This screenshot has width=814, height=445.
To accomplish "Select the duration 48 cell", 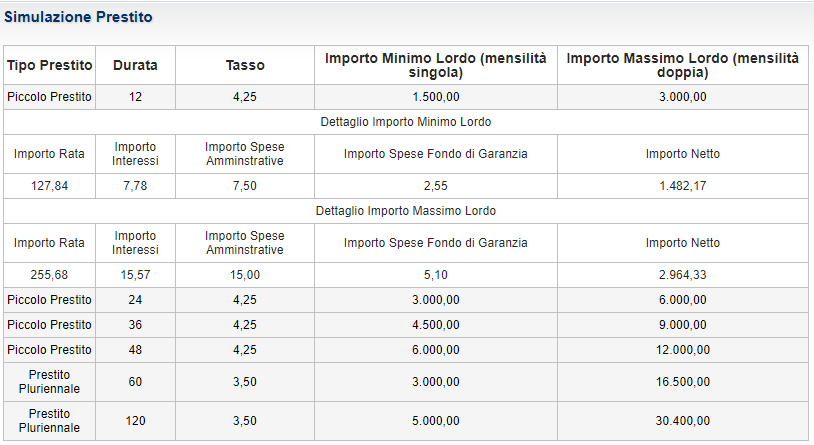I will [135, 350].
